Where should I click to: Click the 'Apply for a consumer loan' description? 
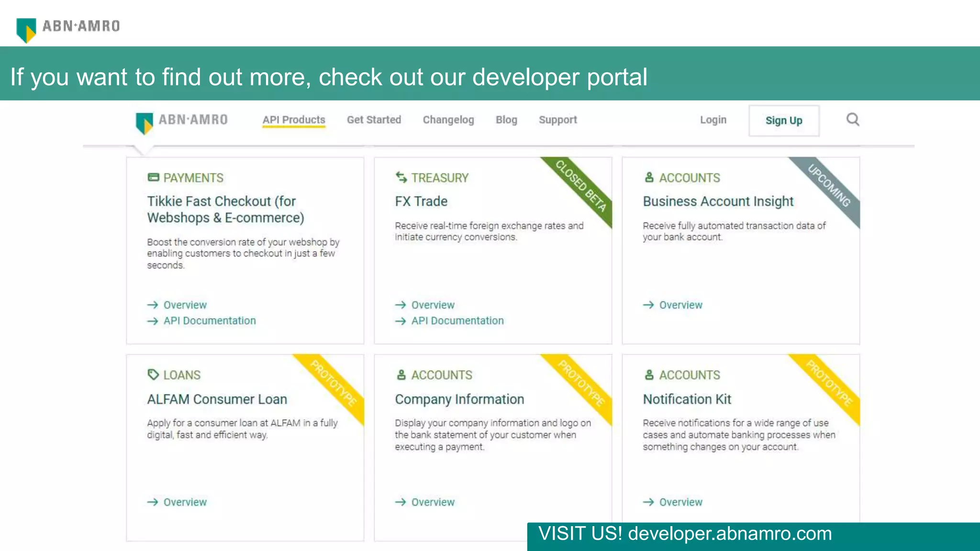[242, 429]
